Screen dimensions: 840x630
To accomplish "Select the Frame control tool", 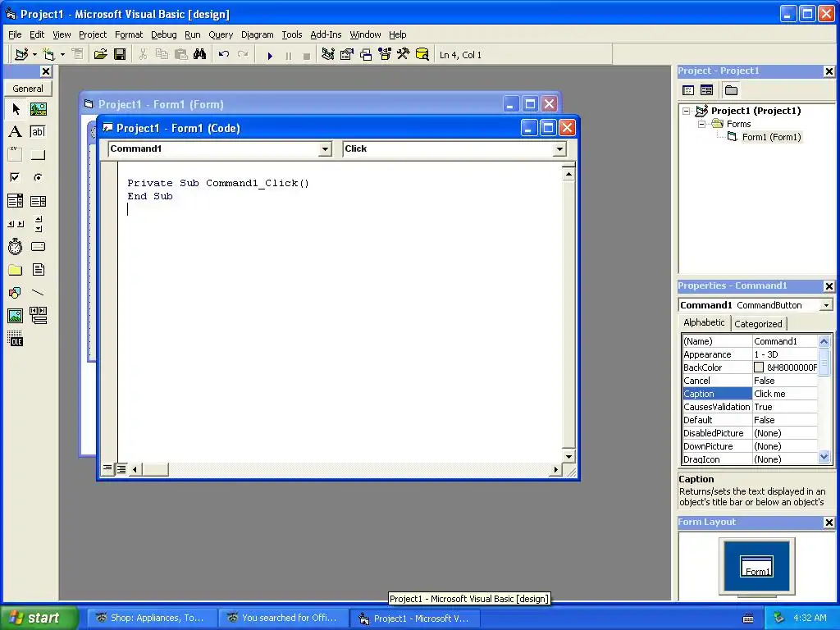I will pyautogui.click(x=16, y=155).
